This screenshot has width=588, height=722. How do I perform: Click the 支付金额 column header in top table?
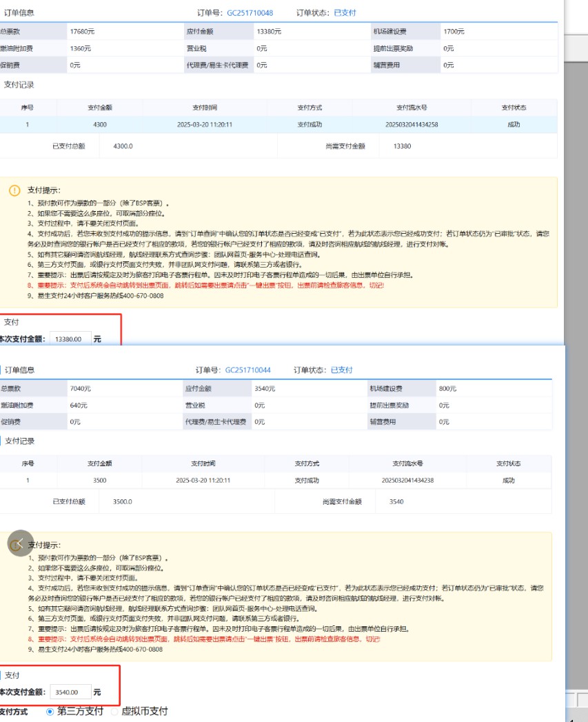pyautogui.click(x=99, y=108)
